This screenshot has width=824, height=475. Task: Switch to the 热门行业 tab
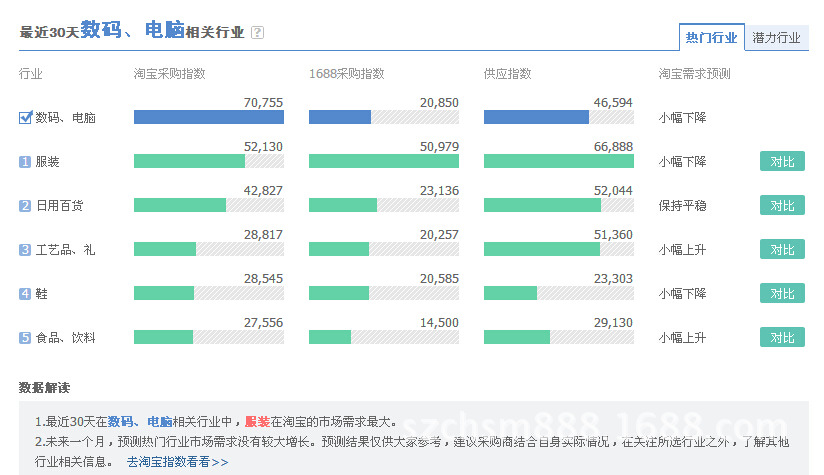tap(712, 38)
